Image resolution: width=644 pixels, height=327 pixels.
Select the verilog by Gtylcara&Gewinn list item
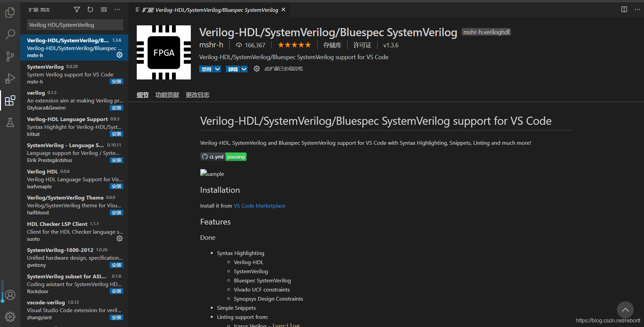[x=74, y=100]
